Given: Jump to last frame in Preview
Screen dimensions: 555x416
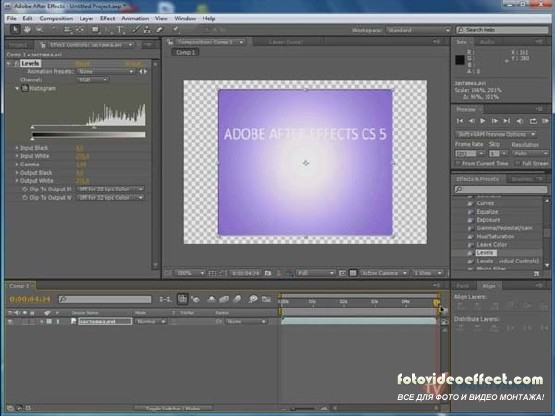Looking at the screenshot, I should [507, 121].
